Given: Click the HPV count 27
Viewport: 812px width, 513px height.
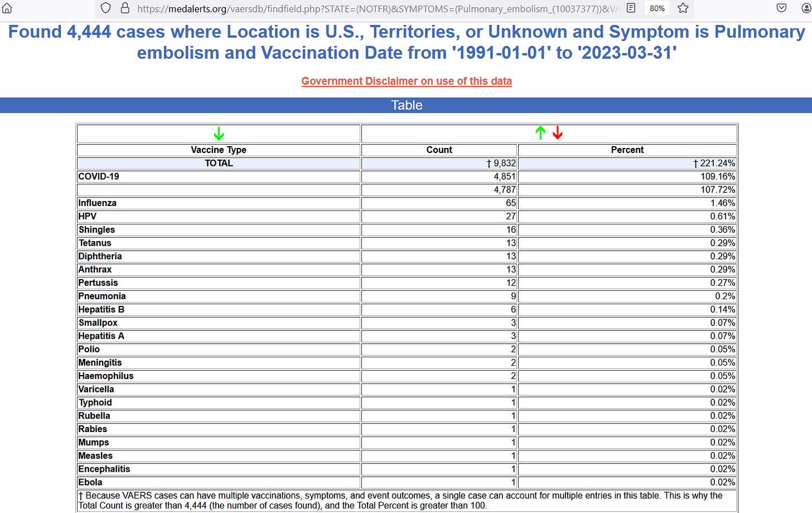Looking at the screenshot, I should point(511,217).
